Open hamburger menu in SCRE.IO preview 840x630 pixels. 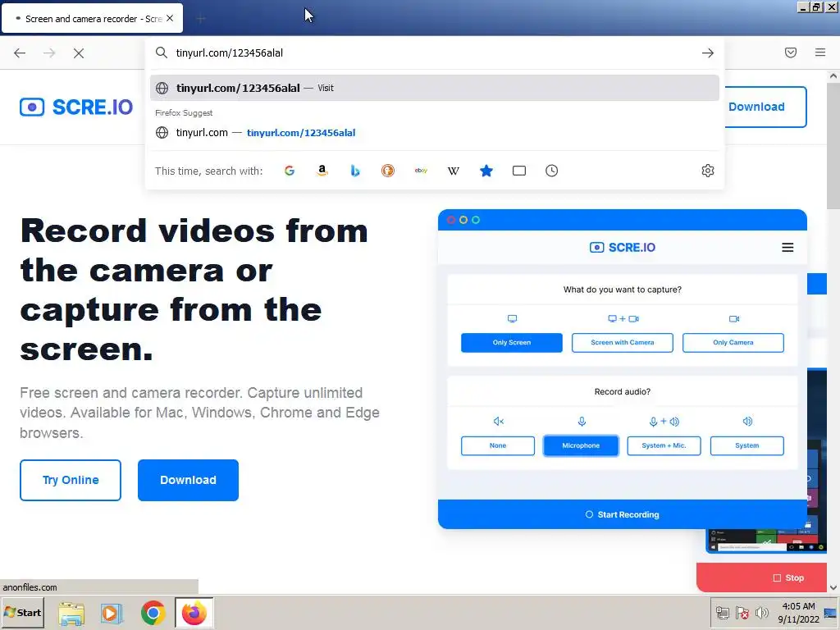pos(787,248)
